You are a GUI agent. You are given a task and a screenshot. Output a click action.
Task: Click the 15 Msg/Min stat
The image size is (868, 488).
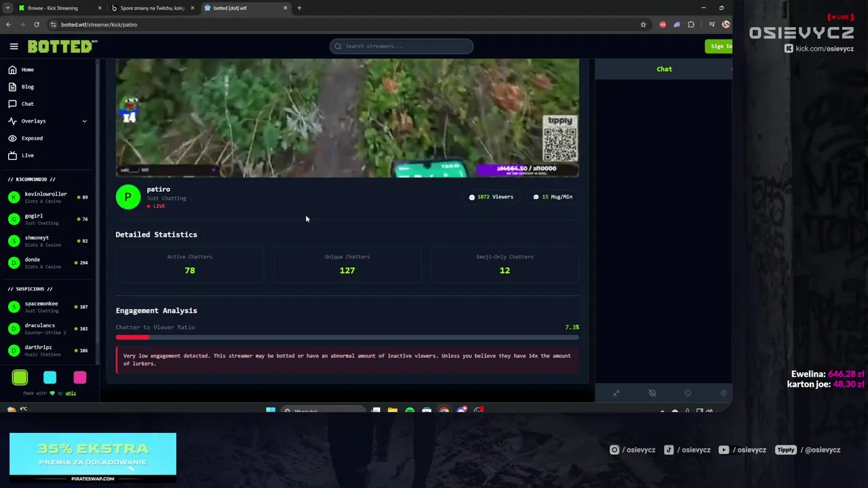553,197
